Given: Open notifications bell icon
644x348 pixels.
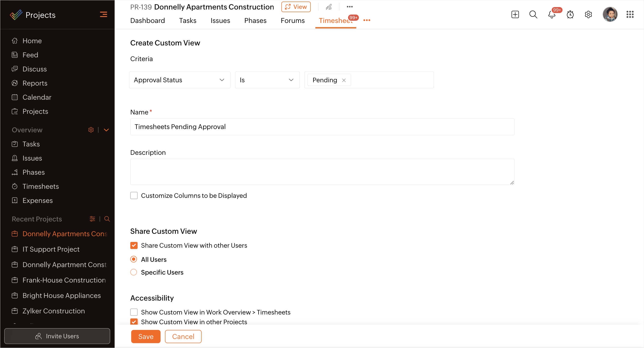Looking at the screenshot, I should pyautogui.click(x=551, y=15).
